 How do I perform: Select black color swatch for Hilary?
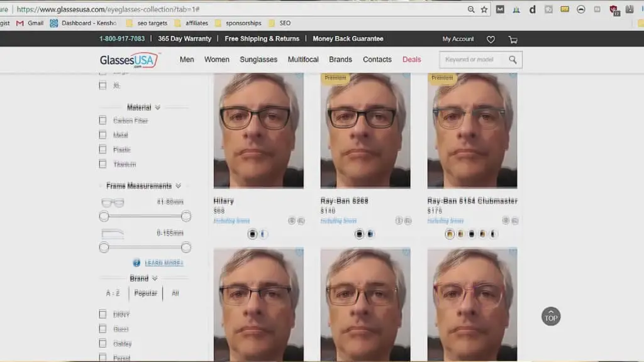pos(252,234)
